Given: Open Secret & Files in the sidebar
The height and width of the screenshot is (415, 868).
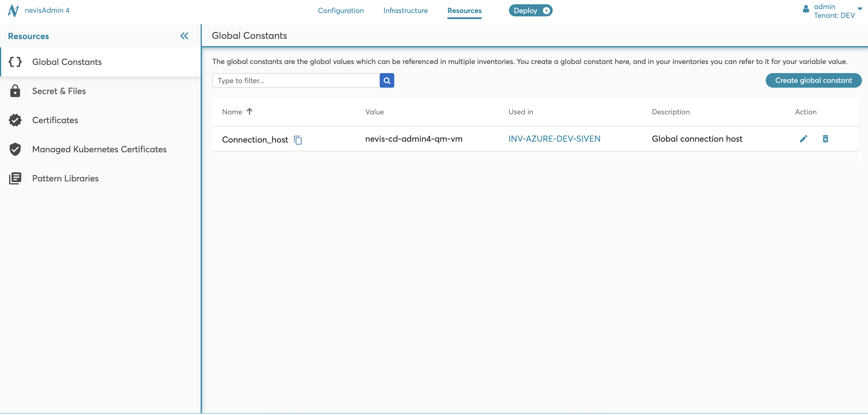Looking at the screenshot, I should [100, 91].
